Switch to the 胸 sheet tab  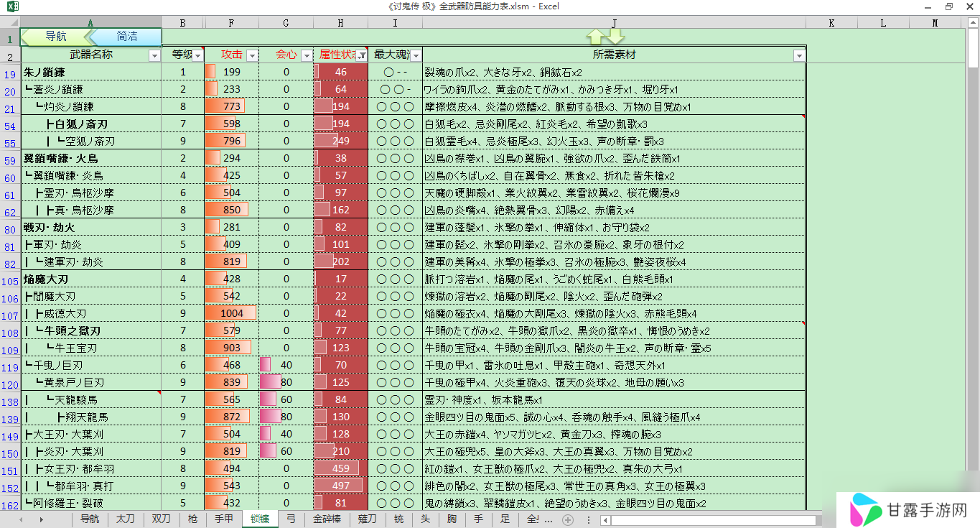coord(452,519)
